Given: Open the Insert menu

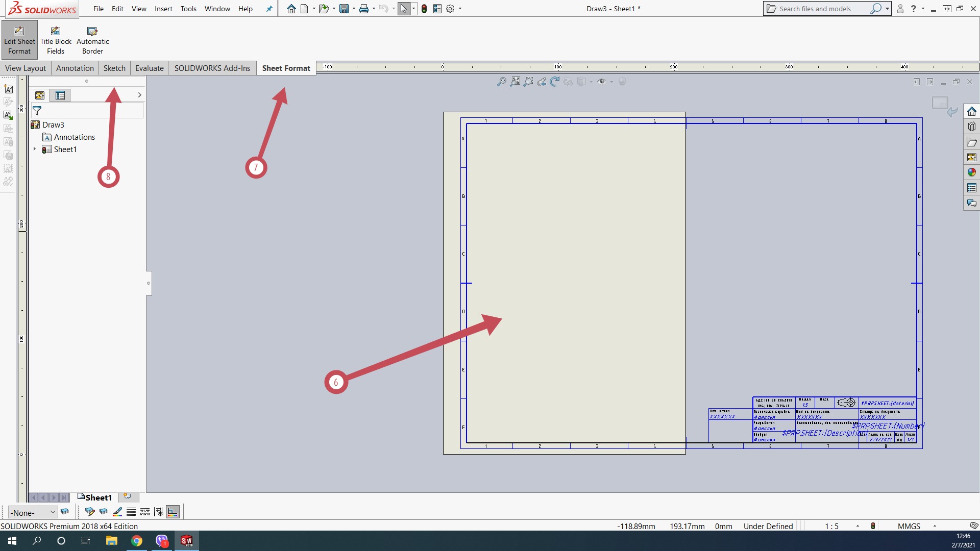Looking at the screenshot, I should click(163, 9).
